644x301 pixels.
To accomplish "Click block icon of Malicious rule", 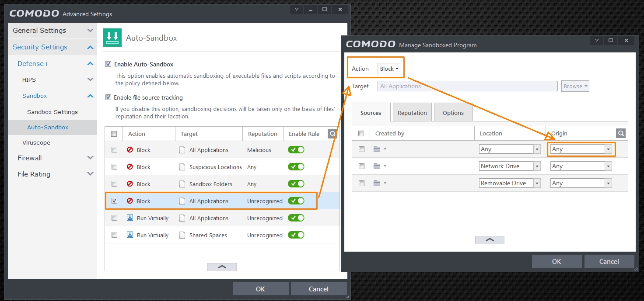I will click(x=130, y=150).
